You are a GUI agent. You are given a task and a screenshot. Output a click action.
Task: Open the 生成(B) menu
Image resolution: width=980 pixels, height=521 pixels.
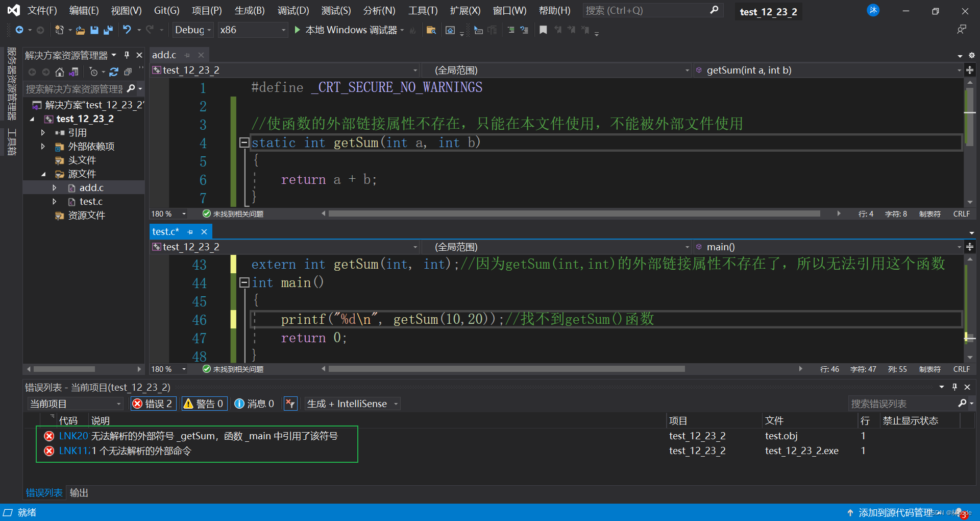tap(250, 10)
